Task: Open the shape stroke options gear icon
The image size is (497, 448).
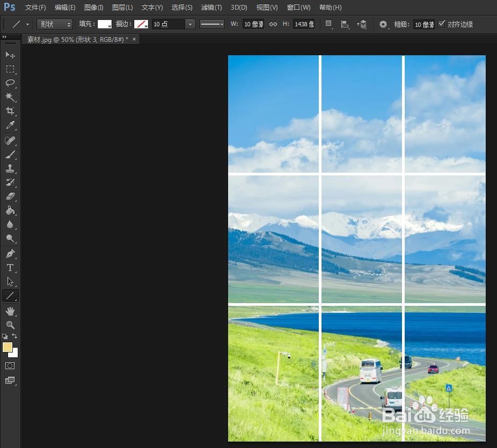Action: tap(383, 24)
